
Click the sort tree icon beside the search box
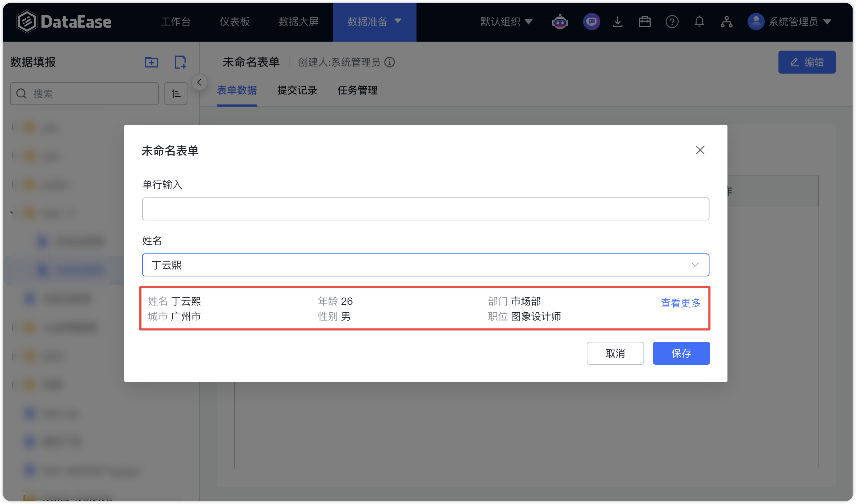pos(176,94)
